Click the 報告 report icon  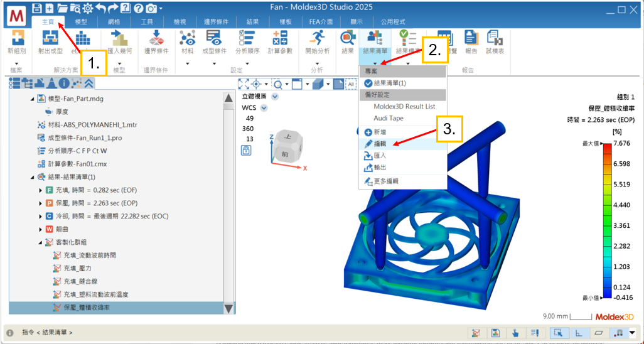(x=471, y=38)
